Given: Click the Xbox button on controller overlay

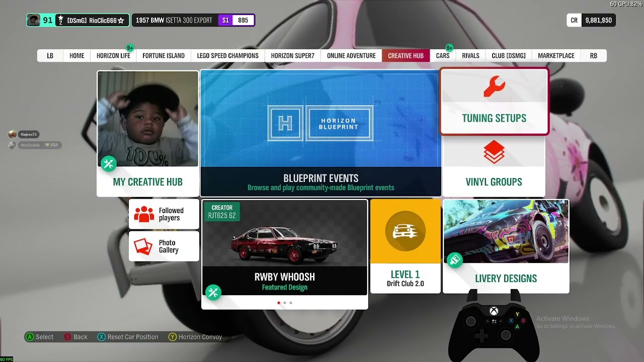Looking at the screenshot, I should click(x=494, y=311).
